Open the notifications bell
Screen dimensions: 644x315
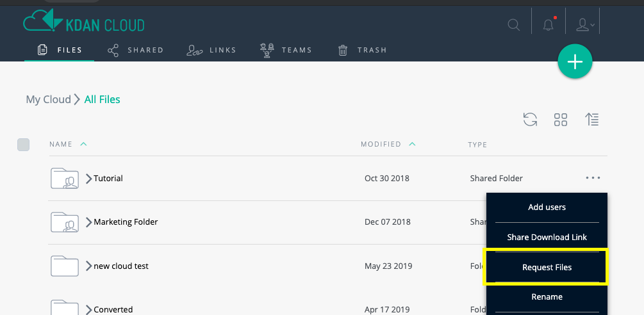[549, 25]
